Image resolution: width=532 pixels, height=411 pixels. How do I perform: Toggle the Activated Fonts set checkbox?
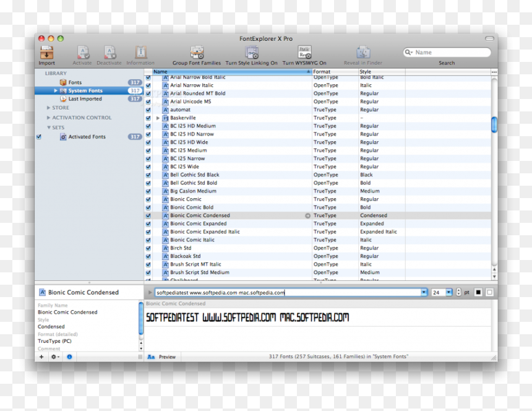point(39,137)
